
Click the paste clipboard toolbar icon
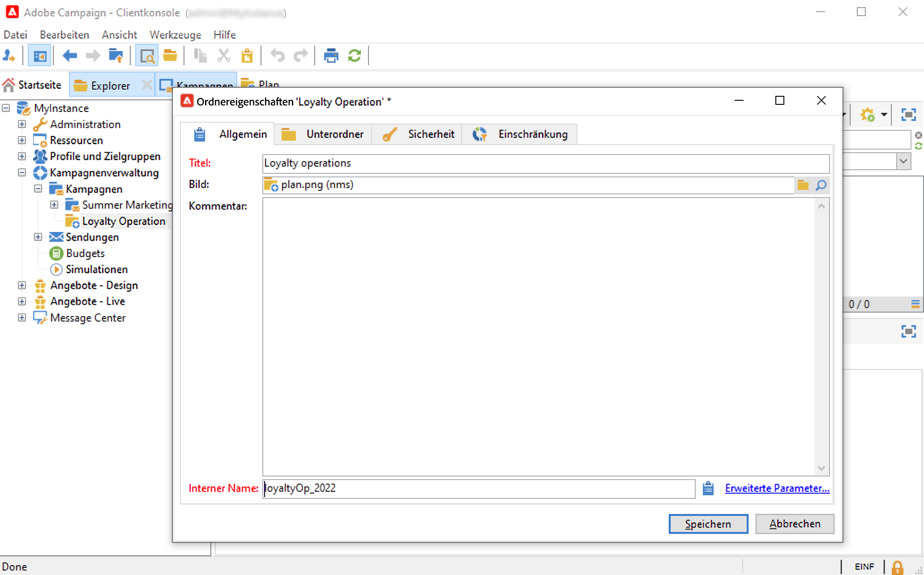[x=247, y=56]
